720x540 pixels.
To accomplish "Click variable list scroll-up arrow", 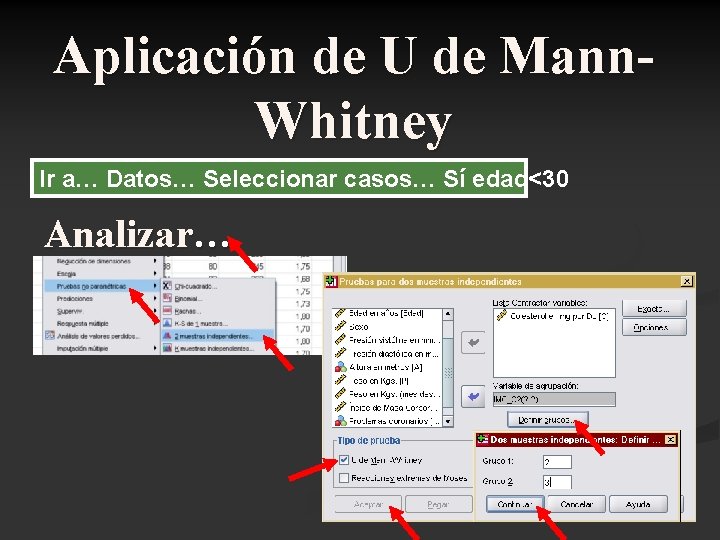I will [448, 314].
